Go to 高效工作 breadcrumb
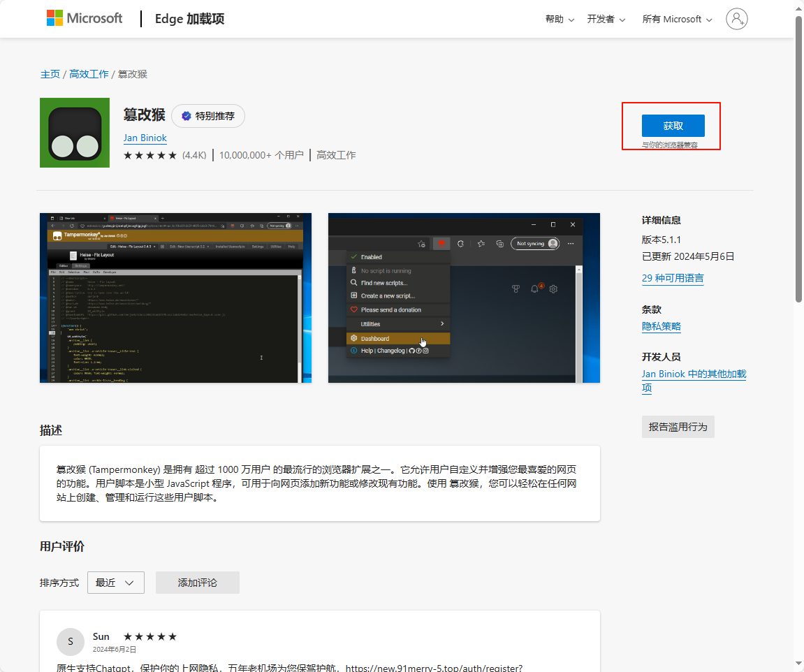 89,74
